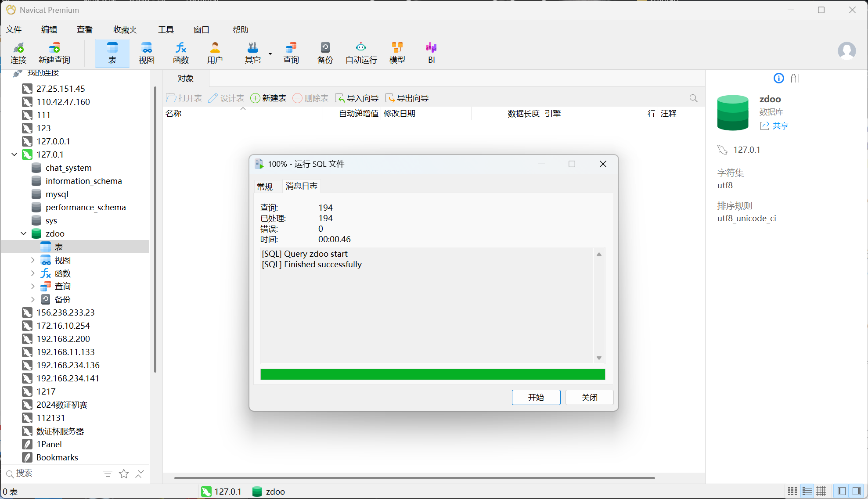This screenshot has height=499, width=868.
Task: Select the View (视图) toolbar icon
Action: [146, 53]
